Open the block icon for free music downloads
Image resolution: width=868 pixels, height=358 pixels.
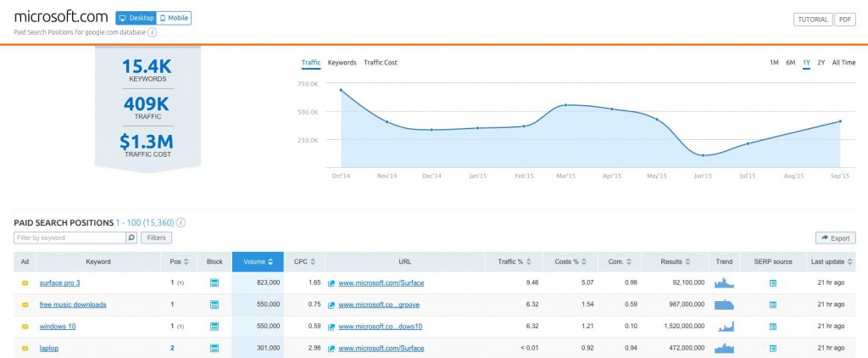214,305
